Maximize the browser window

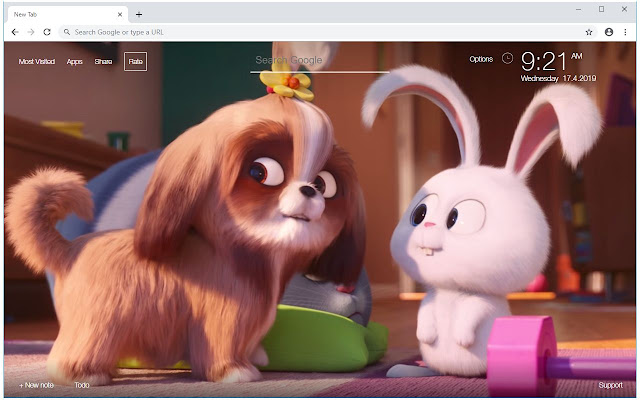click(601, 9)
